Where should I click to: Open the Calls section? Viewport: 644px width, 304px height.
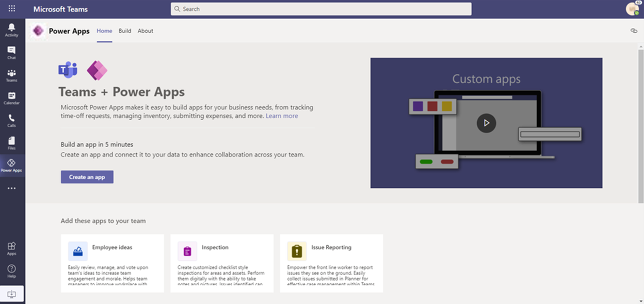tap(11, 121)
